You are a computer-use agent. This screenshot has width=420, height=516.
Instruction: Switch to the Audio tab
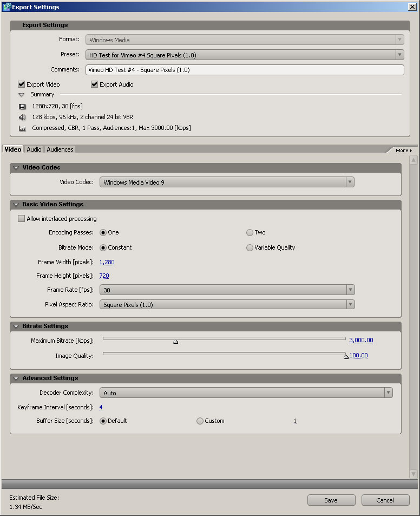click(x=34, y=149)
